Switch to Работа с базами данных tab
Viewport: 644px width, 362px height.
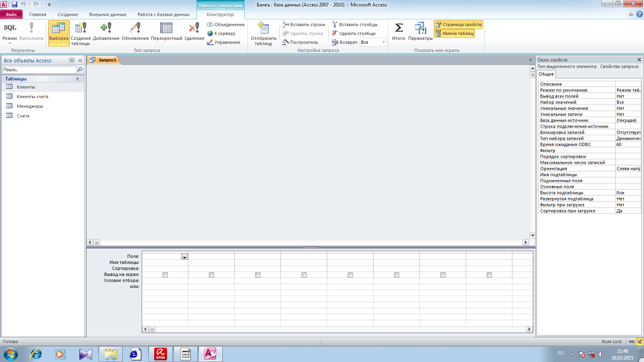[163, 14]
